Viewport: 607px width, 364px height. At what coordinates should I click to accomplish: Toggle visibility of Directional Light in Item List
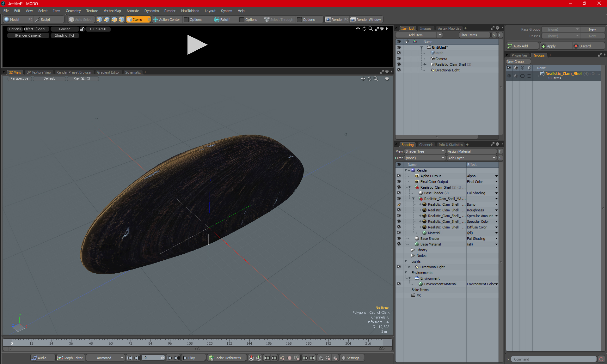tap(399, 70)
